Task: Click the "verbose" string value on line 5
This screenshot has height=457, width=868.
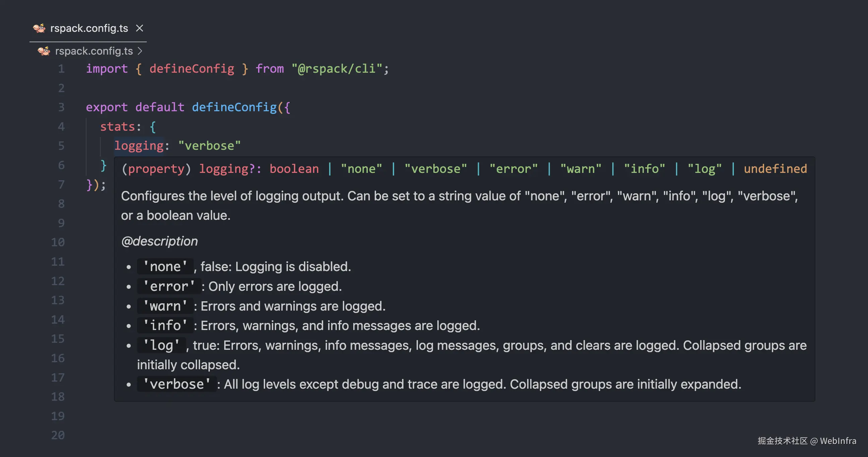Action: (209, 146)
